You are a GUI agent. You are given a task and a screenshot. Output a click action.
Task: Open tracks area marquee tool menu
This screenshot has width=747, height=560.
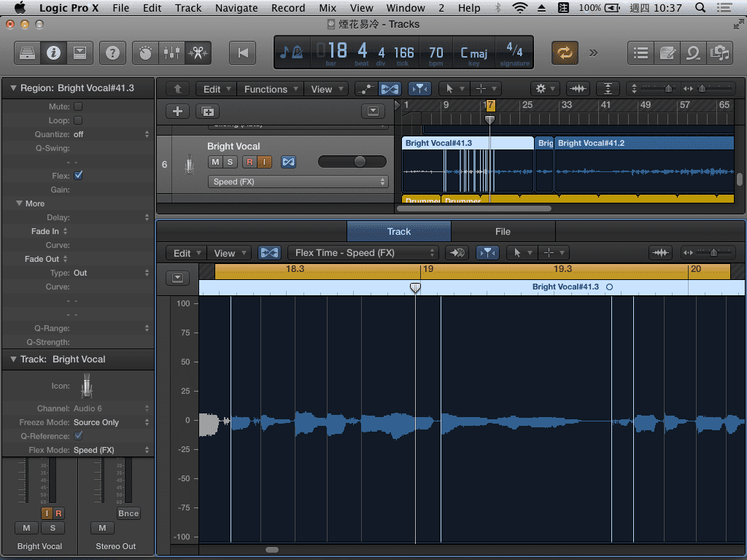[485, 89]
